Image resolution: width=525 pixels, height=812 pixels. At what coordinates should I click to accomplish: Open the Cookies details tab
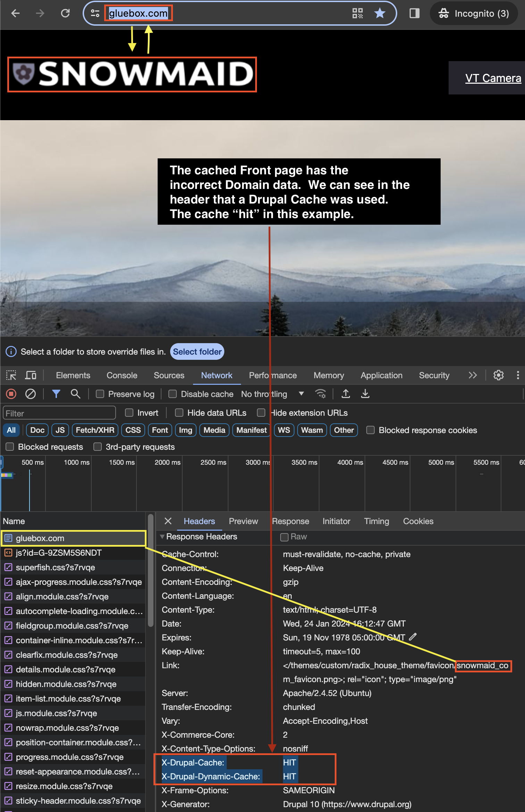click(418, 521)
